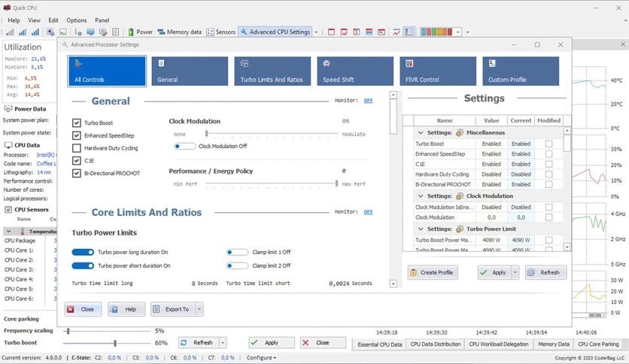The image size is (629, 364).
Task: Toggle the Bi-Directional PROCHOT checkbox
Action: 77,173
